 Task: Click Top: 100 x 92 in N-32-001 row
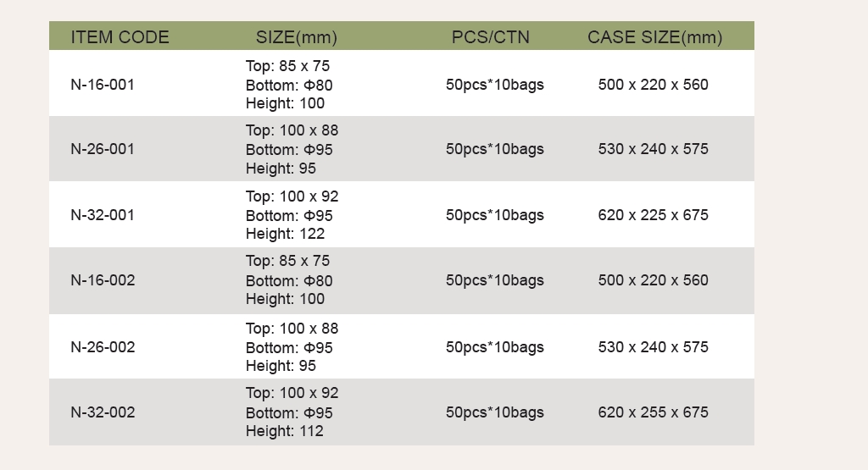tap(292, 196)
